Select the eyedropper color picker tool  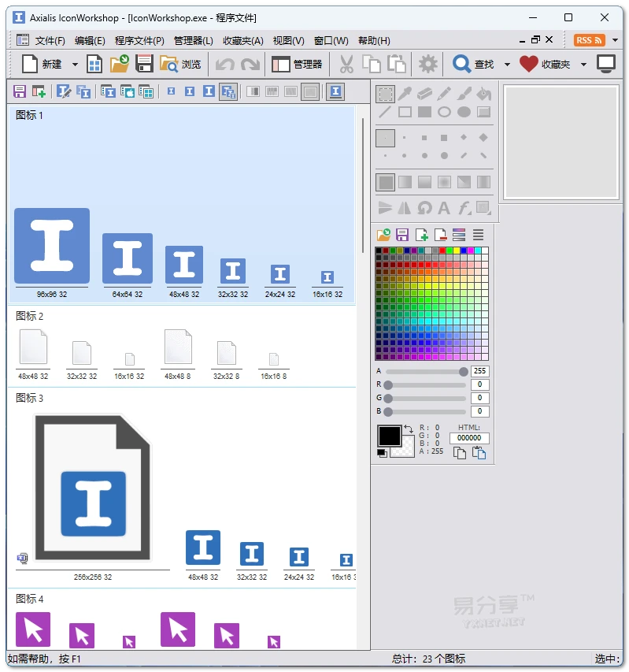pos(405,94)
